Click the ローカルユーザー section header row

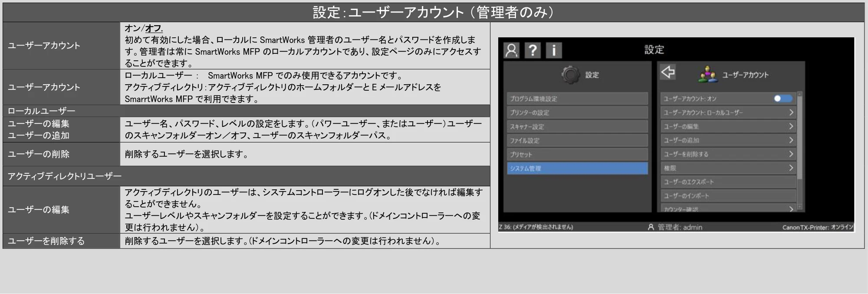coord(247,111)
